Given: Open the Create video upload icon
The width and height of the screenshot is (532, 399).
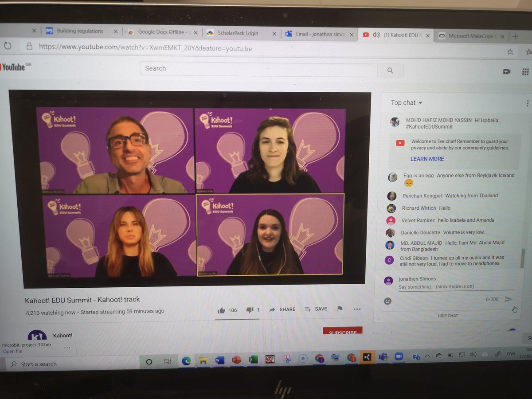Looking at the screenshot, I should (x=507, y=71).
